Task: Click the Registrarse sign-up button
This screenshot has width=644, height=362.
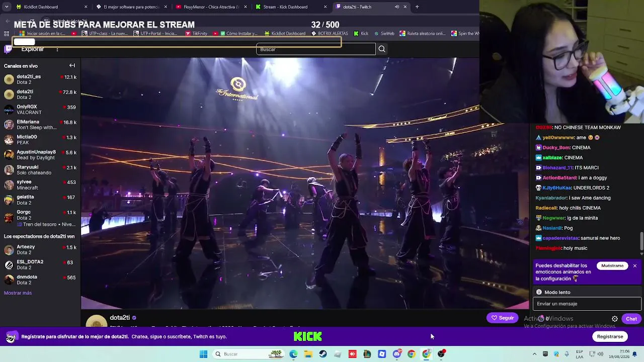Action: (610, 336)
